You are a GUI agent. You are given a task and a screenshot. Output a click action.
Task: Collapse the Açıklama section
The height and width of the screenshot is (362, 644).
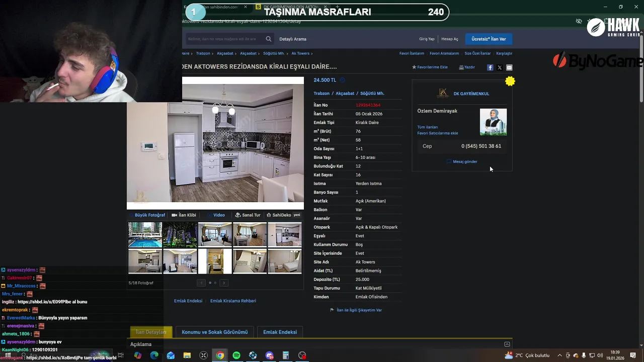pyautogui.click(x=507, y=344)
